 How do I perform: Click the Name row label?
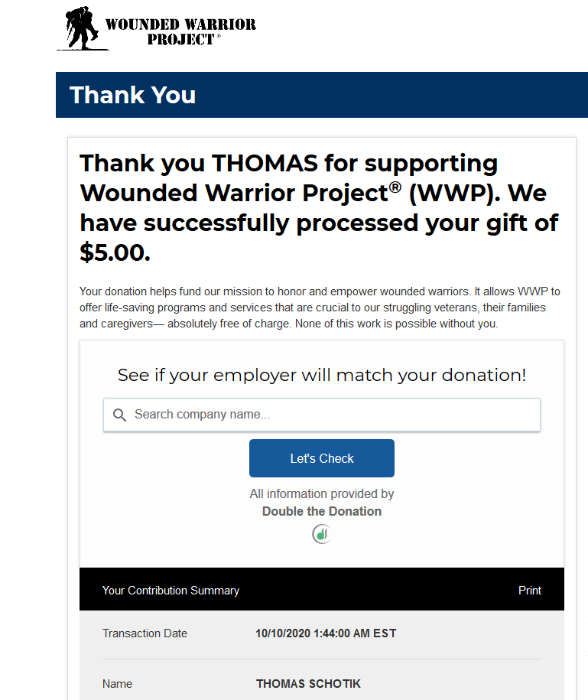point(117,684)
